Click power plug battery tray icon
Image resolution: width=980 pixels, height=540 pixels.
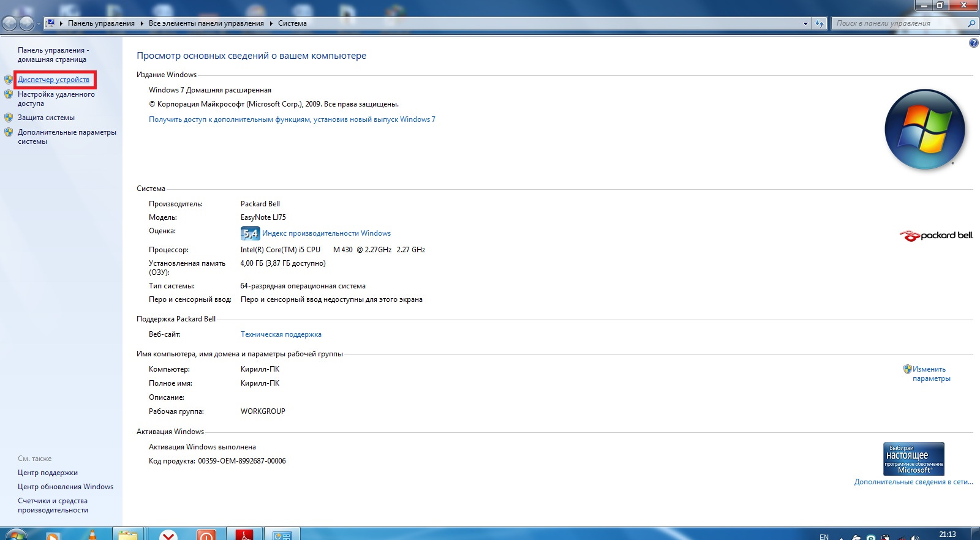[x=885, y=538]
